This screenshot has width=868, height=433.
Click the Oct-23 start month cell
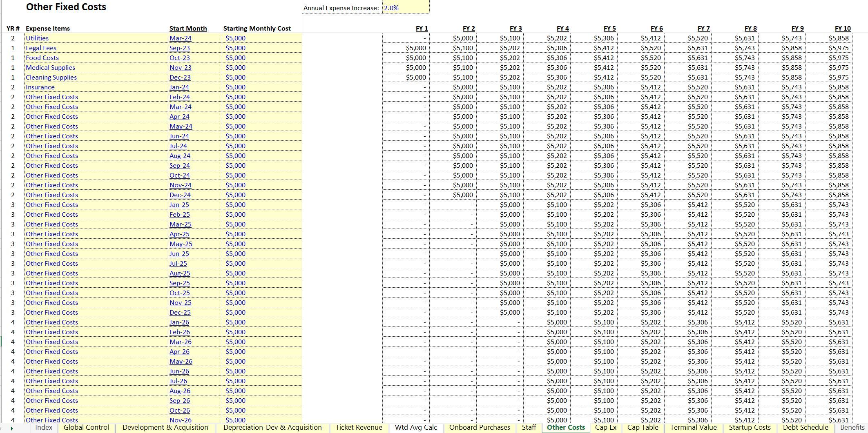(x=195, y=58)
